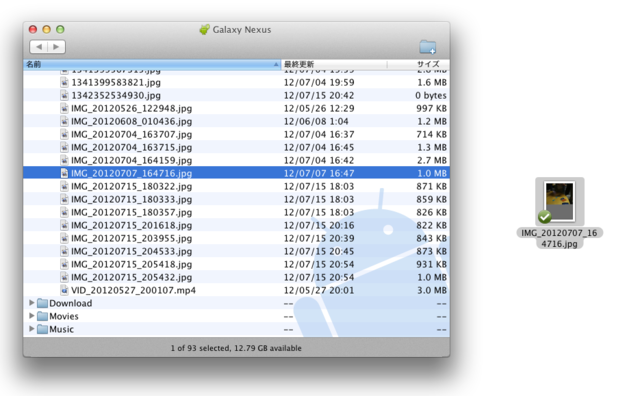The height and width of the screenshot is (396, 640).
Task: Click file icon of VID_20120527_200107.mp4
Action: coord(64,290)
